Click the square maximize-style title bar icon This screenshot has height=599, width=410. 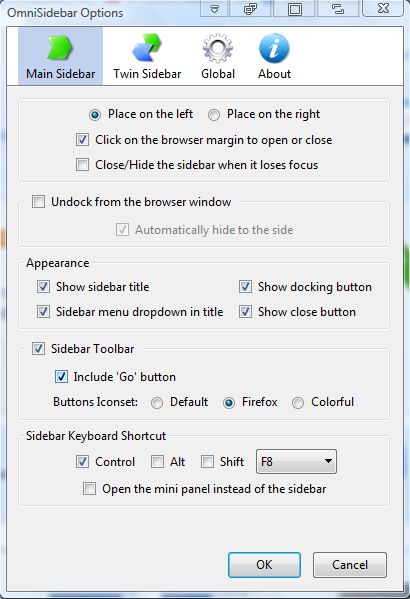point(295,8)
